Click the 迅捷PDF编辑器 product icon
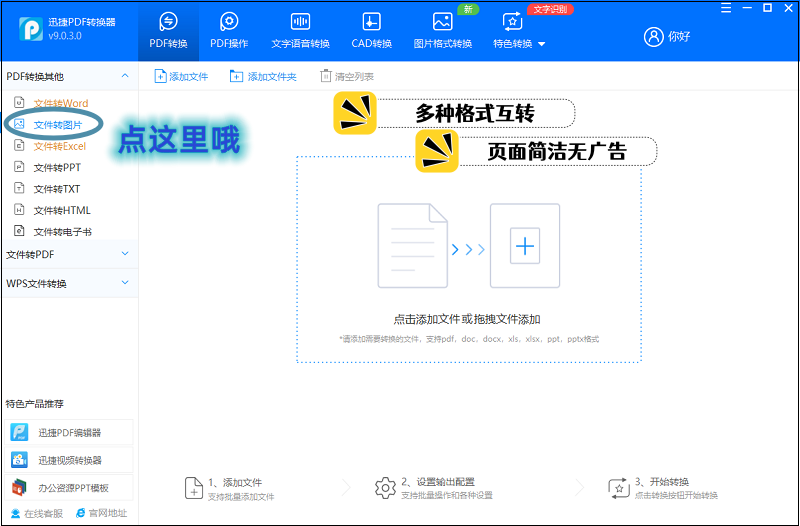800x526 pixels. pyautogui.click(x=19, y=433)
